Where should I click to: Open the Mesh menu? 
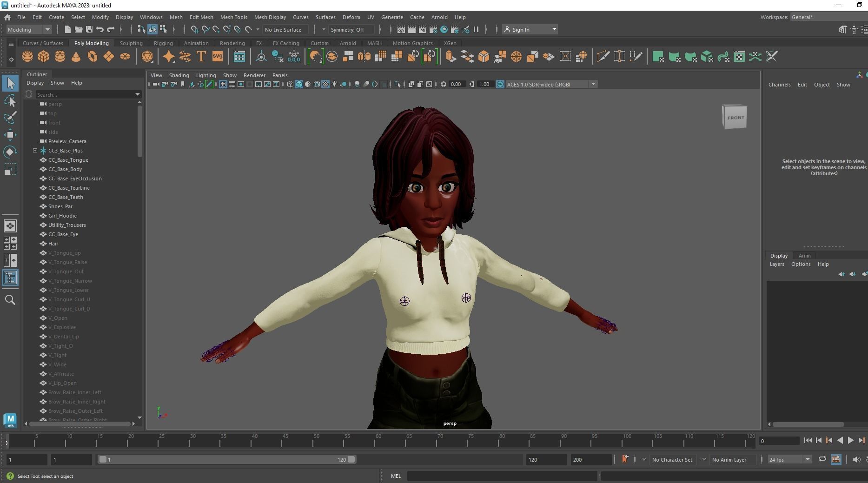(x=176, y=17)
